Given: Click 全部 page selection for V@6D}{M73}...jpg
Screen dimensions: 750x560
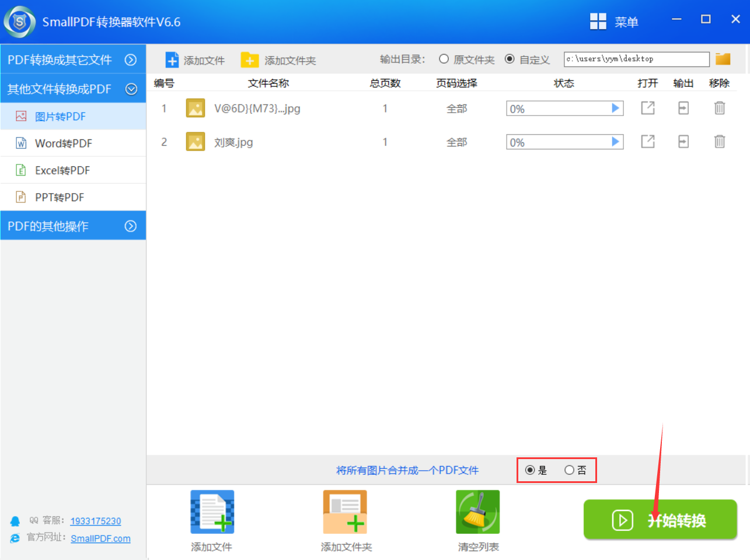Looking at the screenshot, I should 456,108.
